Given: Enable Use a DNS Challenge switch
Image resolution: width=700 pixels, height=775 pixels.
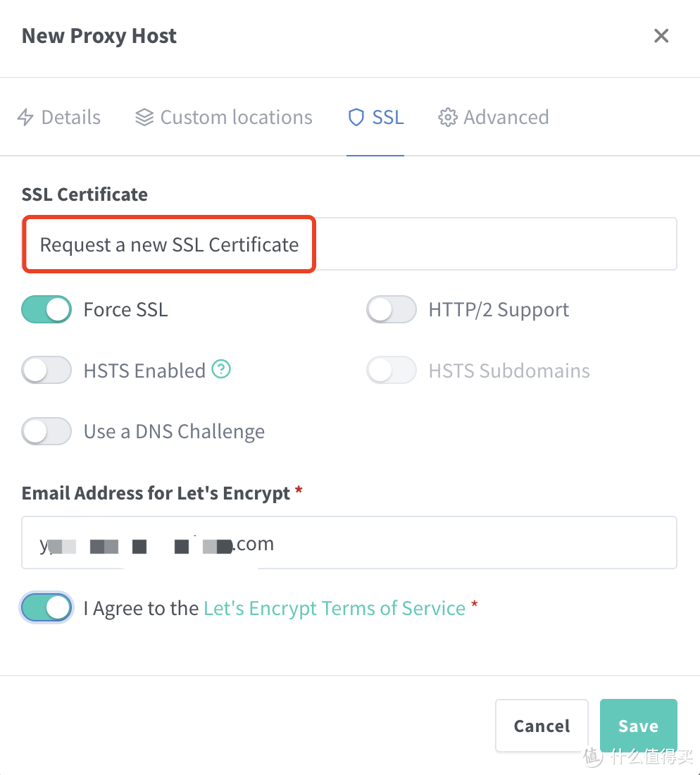Looking at the screenshot, I should pyautogui.click(x=46, y=431).
